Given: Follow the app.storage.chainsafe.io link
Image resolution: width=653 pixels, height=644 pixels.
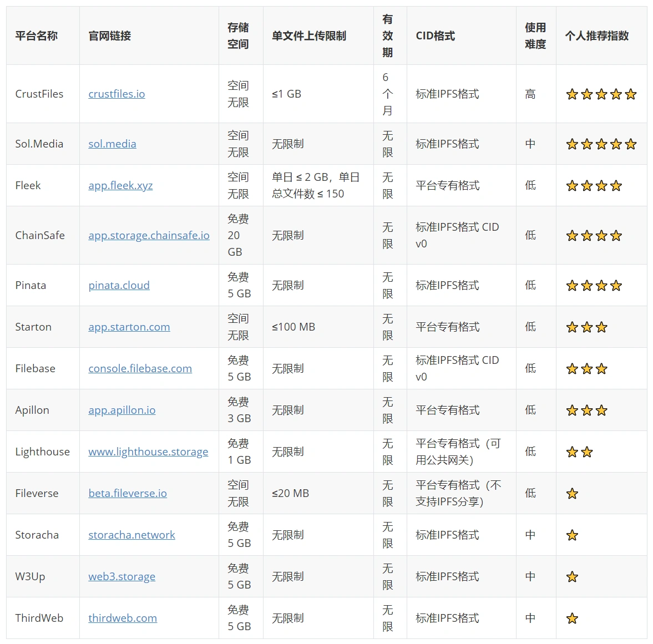Looking at the screenshot, I should point(149,236).
